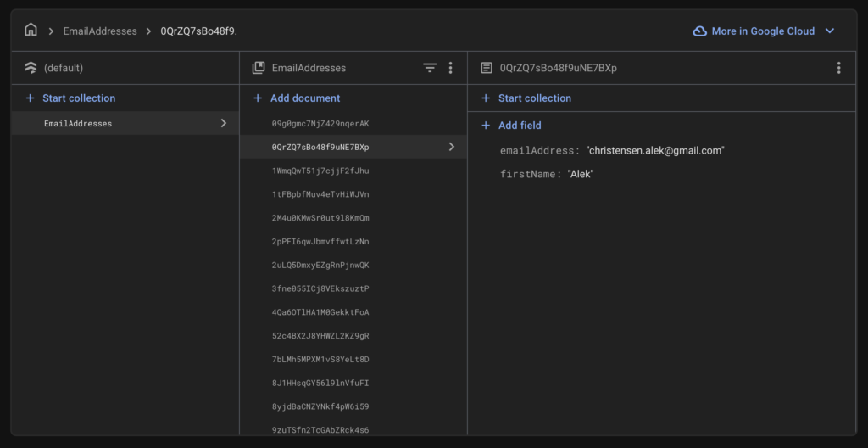The image size is (868, 448).
Task: Open document 0QrZQ7sBo48f9uNE7BXp three-dot menu
Action: point(838,68)
